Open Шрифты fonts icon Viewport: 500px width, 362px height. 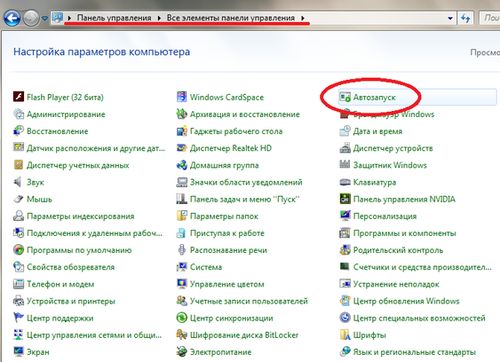pyautogui.click(x=345, y=335)
